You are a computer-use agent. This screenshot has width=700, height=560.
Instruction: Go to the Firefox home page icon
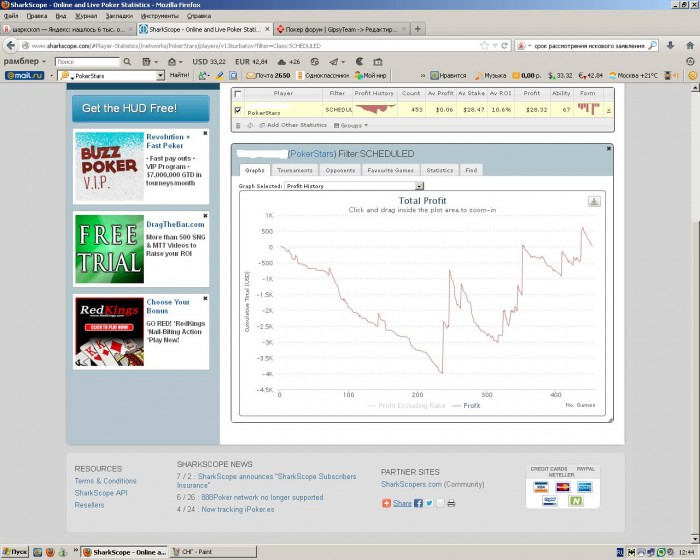click(x=690, y=46)
